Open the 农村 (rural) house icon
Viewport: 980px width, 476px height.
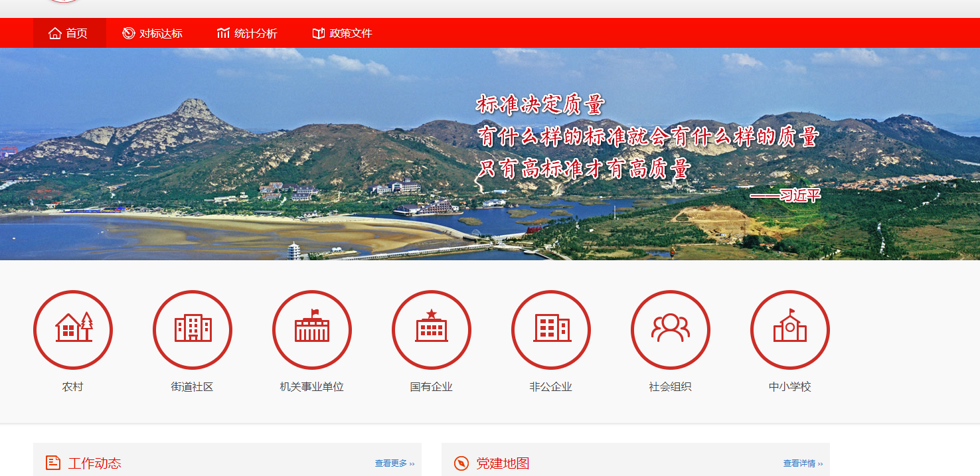pos(73,329)
